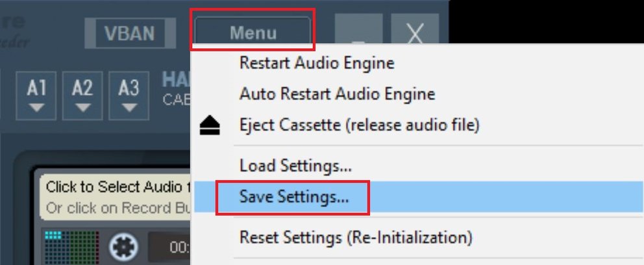Click 'Click to Select Audio' cassette label
Viewport: 644px width, 265px height.
pos(114,187)
